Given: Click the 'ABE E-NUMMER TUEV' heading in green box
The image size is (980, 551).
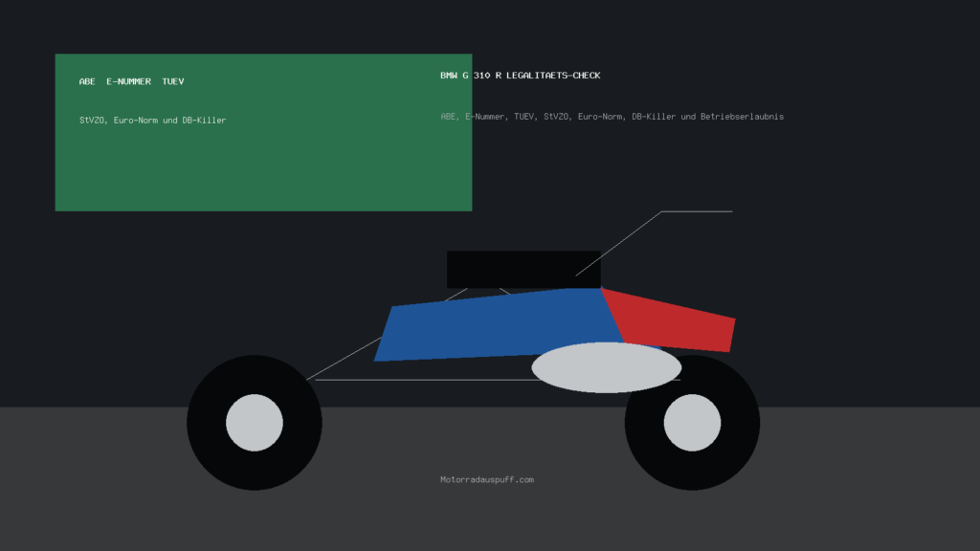Looking at the screenshot, I should coord(131,81).
